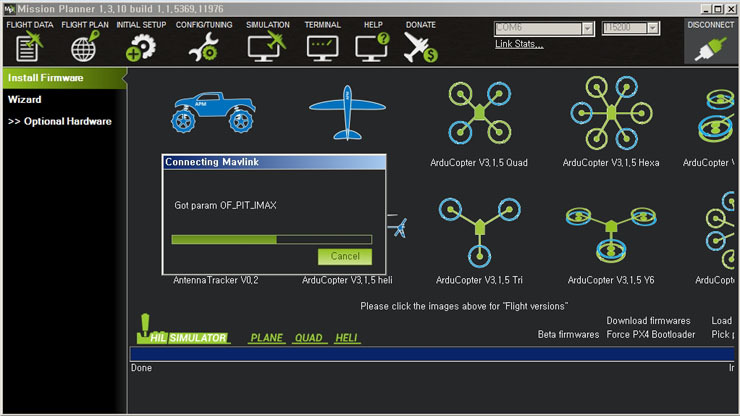The height and width of the screenshot is (416, 740).
Task: Open the Terminal icon
Action: [322, 48]
